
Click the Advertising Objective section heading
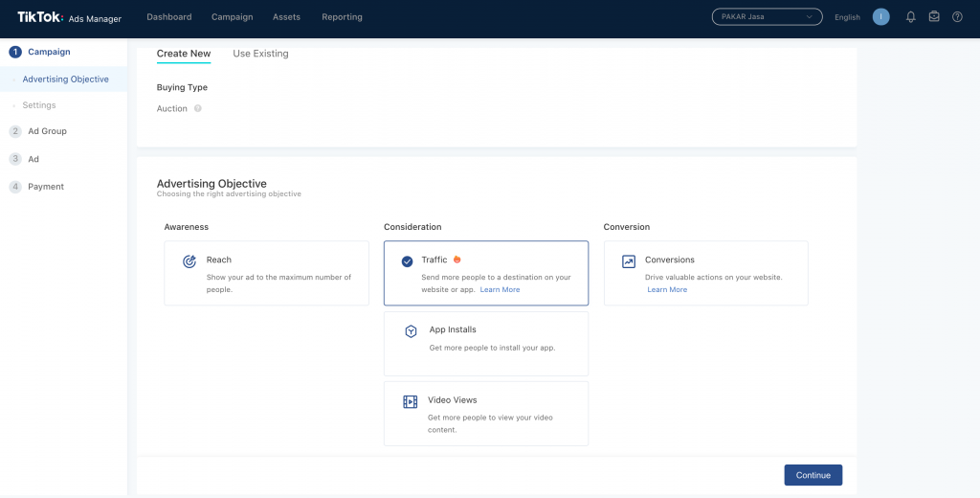point(212,183)
